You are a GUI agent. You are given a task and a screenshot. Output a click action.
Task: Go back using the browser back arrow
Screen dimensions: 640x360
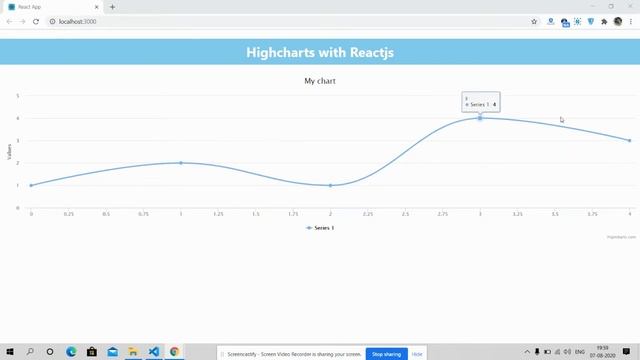pos(9,22)
